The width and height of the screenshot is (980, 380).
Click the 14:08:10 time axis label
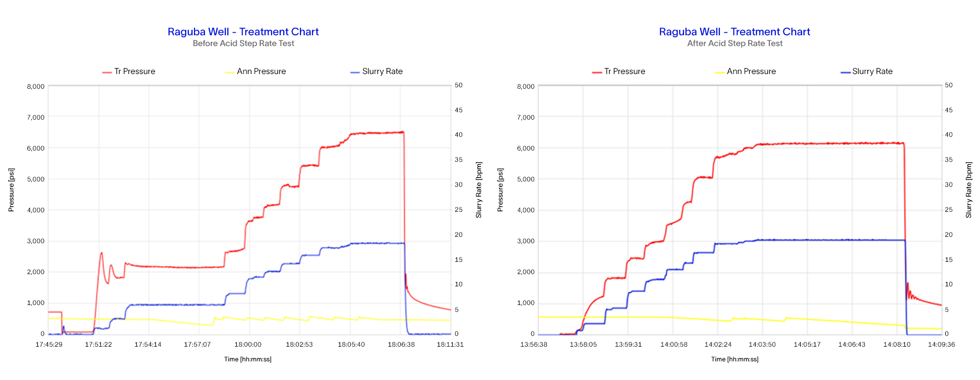[x=897, y=345]
